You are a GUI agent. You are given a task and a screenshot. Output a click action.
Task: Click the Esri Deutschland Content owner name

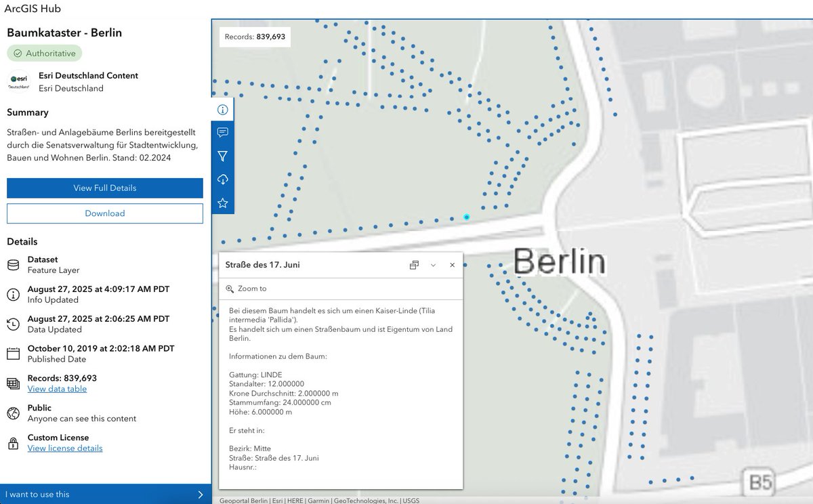(88, 76)
